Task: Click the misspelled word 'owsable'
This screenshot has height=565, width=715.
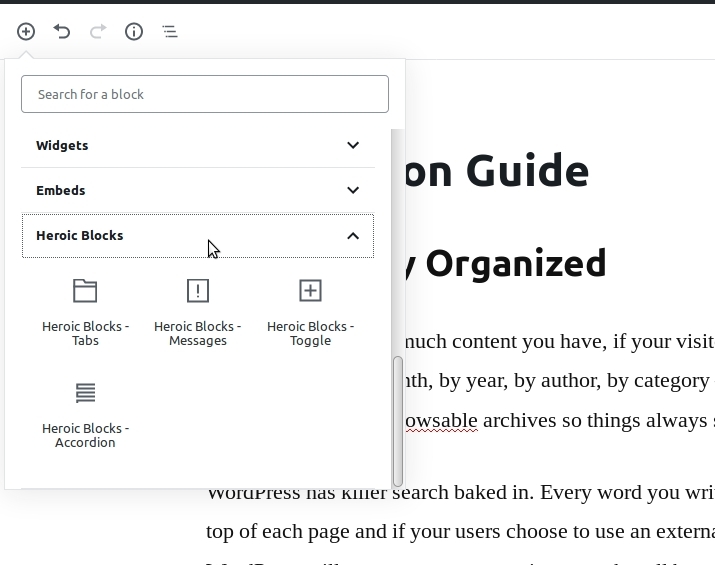Action: 441,420
